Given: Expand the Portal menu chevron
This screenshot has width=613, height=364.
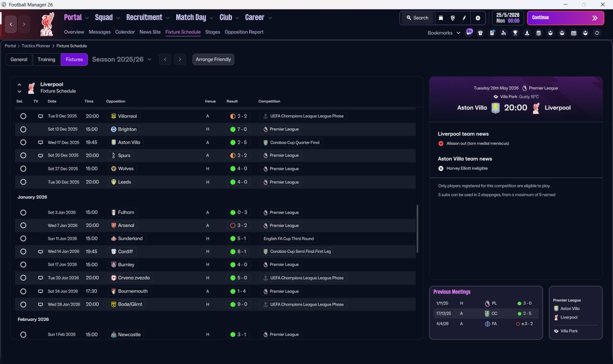Looking at the screenshot, I should click(x=87, y=18).
